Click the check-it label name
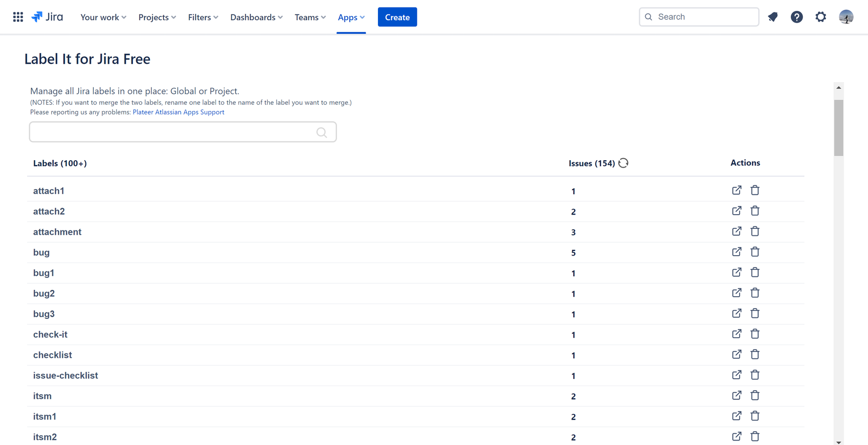This screenshot has width=868, height=445. click(x=50, y=334)
